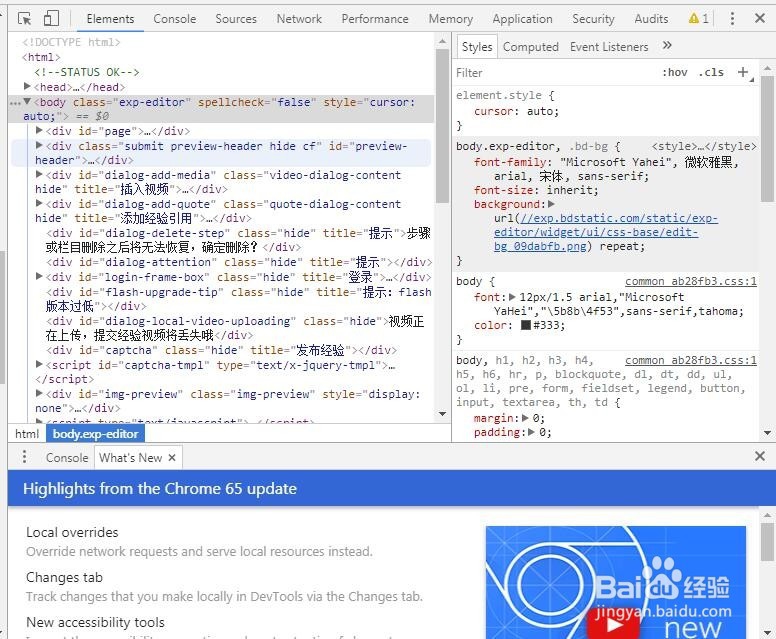Image resolution: width=776 pixels, height=639 pixels.
Task: Click the #333 color swatch
Action: click(526, 325)
